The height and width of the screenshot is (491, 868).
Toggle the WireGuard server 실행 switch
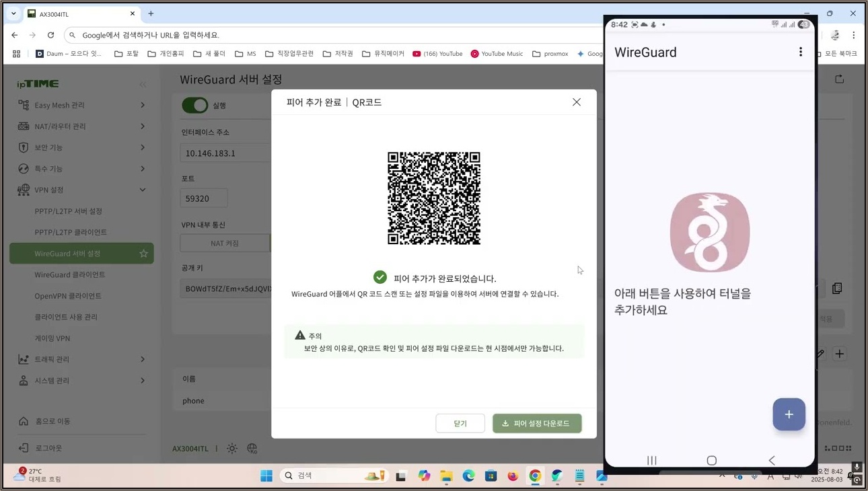[x=195, y=106]
